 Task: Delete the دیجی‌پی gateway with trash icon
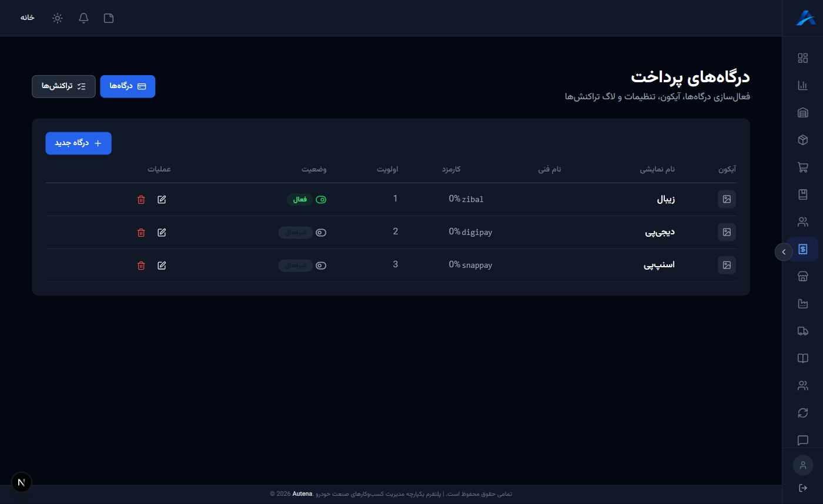tap(141, 233)
